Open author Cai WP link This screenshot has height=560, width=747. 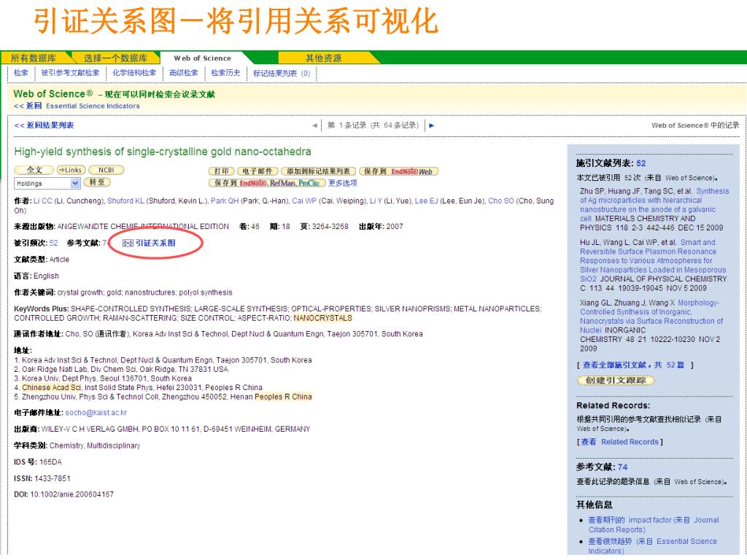point(304,201)
